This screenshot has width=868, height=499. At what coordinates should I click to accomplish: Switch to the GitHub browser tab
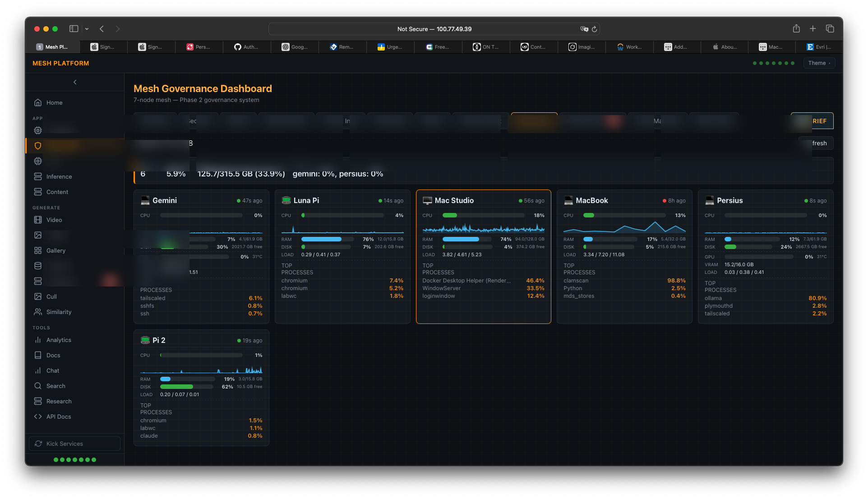[246, 47]
